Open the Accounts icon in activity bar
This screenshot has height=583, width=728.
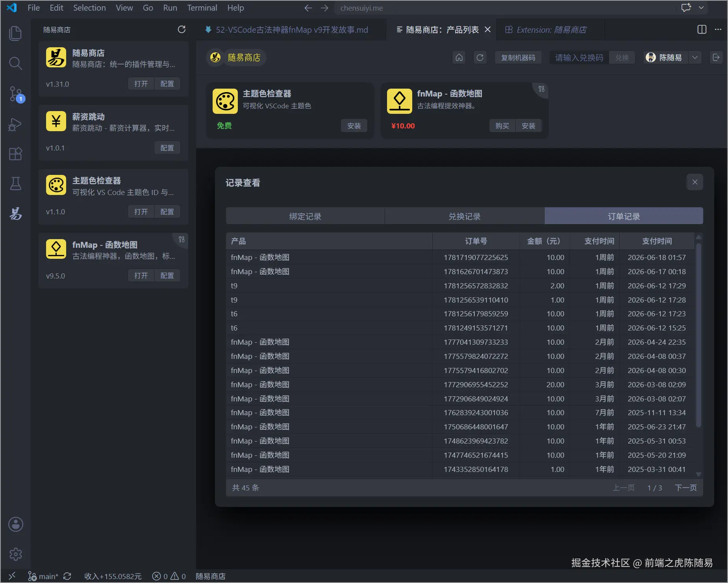[15, 524]
